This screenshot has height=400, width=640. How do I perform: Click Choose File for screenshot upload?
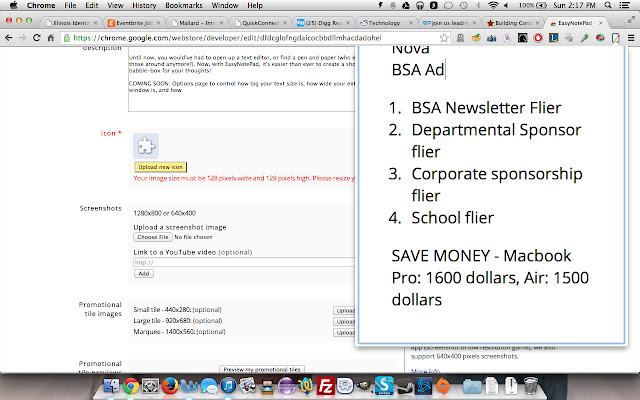pyautogui.click(x=153, y=237)
